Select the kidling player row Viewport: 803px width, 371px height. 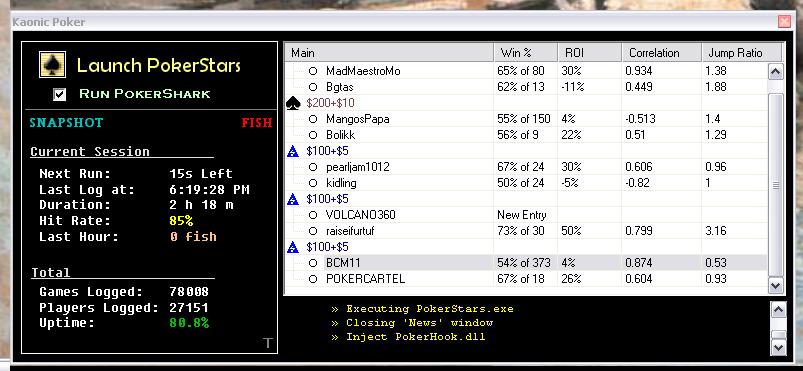tap(525, 183)
